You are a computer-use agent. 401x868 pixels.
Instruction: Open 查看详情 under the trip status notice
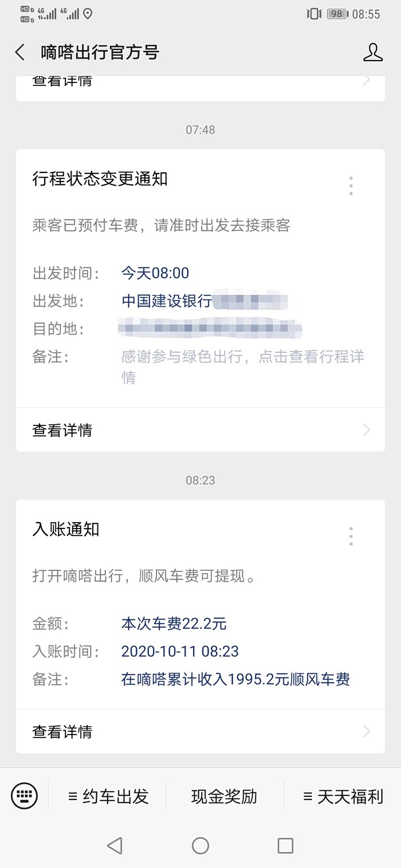(62, 430)
